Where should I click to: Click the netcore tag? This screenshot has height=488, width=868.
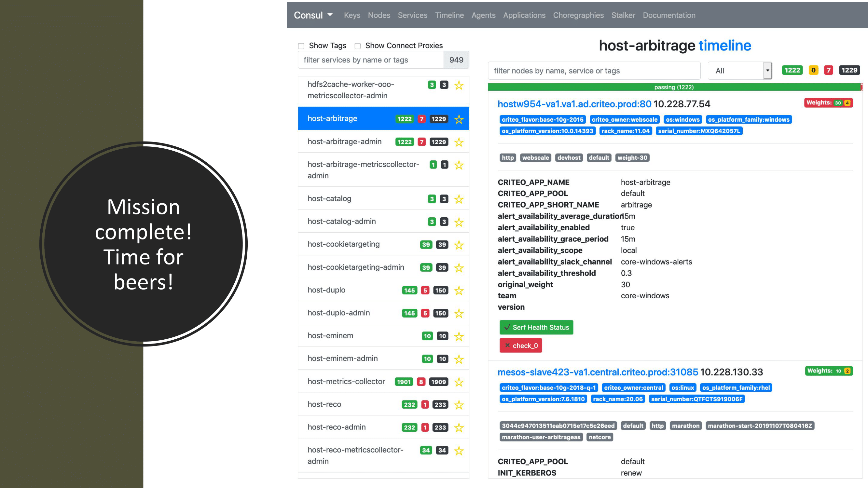(599, 437)
